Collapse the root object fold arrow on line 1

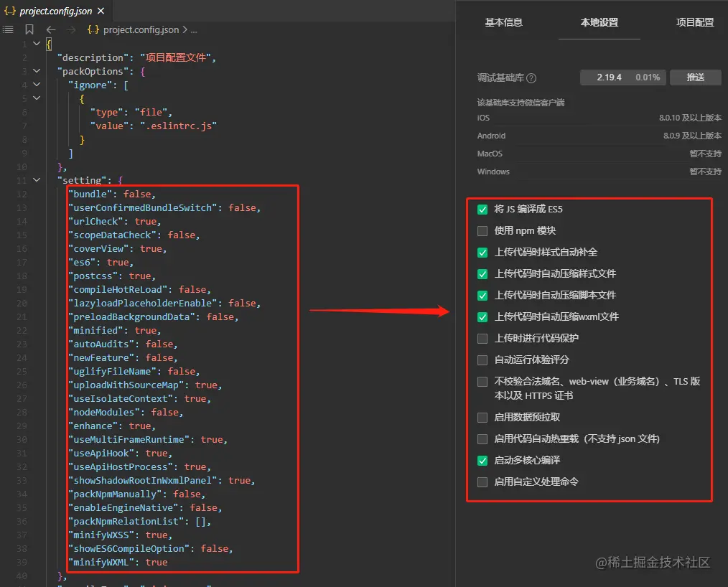pos(37,44)
